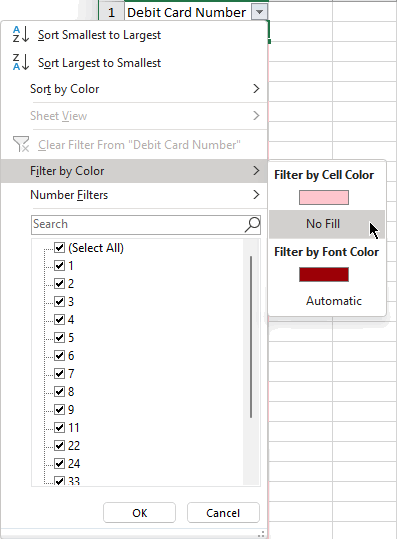The width and height of the screenshot is (397, 539).
Task: Click the Cancel button
Action: (x=223, y=513)
